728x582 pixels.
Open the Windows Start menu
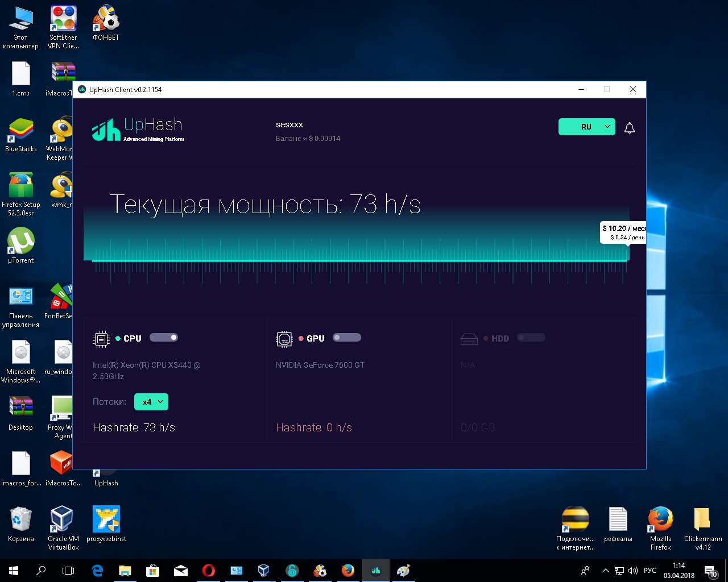pyautogui.click(x=14, y=571)
